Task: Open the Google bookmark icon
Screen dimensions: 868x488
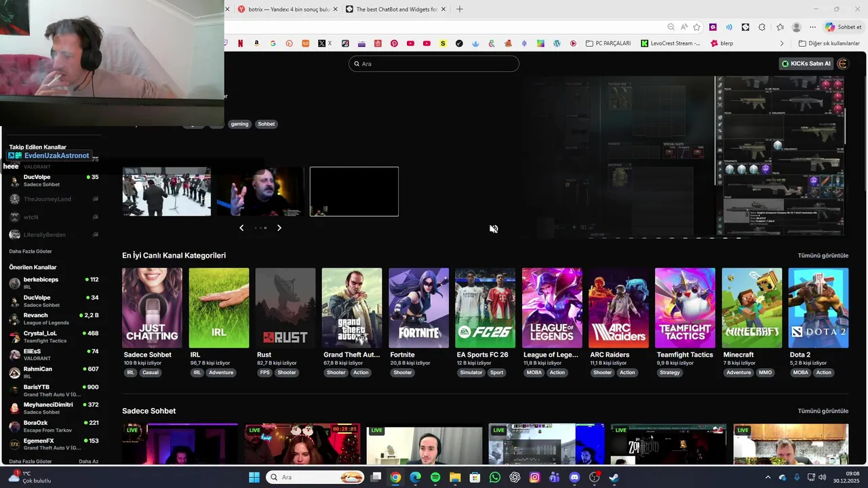Action: [x=273, y=43]
